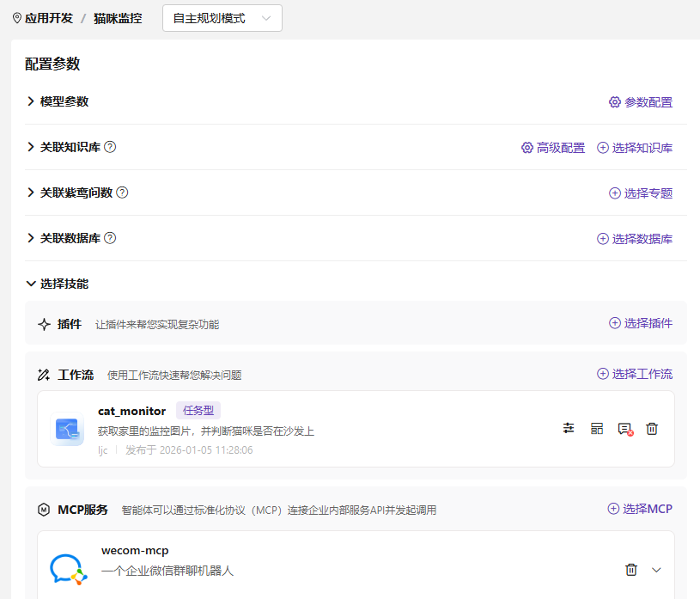Click the cat_monitor layout card icon
Viewport: 700px width, 599px height.
pos(597,428)
